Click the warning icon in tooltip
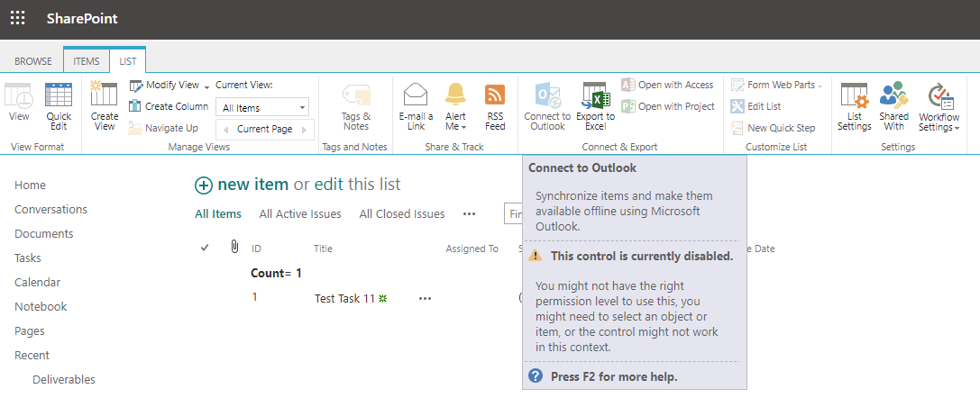This screenshot has height=398, width=980. point(535,255)
